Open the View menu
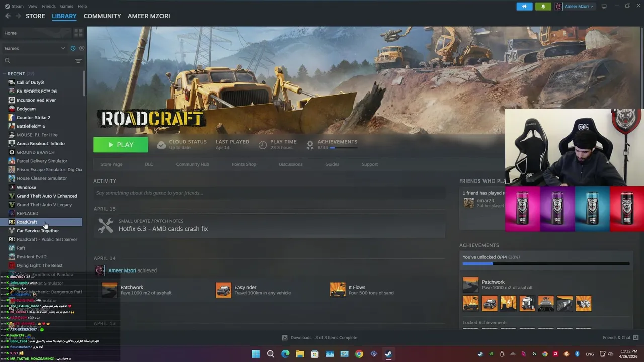 click(33, 6)
